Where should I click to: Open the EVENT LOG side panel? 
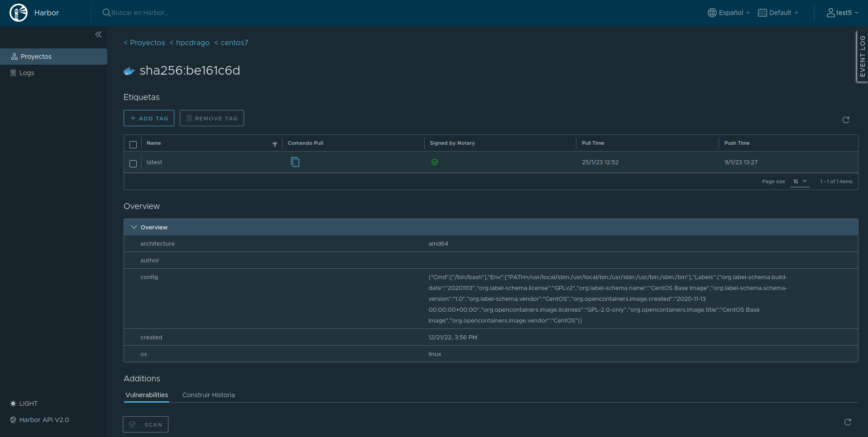pos(862,57)
